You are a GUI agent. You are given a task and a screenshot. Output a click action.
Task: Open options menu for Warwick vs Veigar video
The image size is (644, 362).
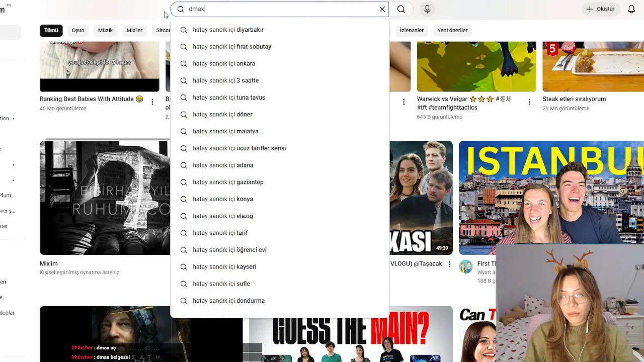tap(529, 102)
